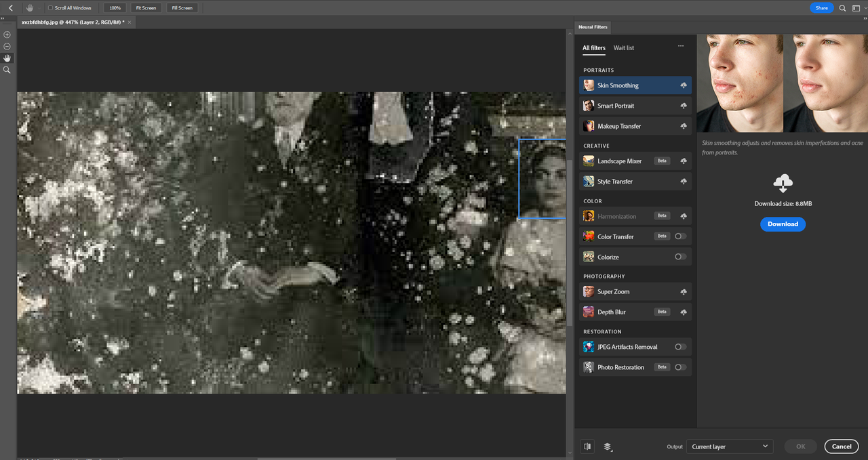Select the Colorize filter
Image resolution: width=868 pixels, height=460 pixels.
635,257
